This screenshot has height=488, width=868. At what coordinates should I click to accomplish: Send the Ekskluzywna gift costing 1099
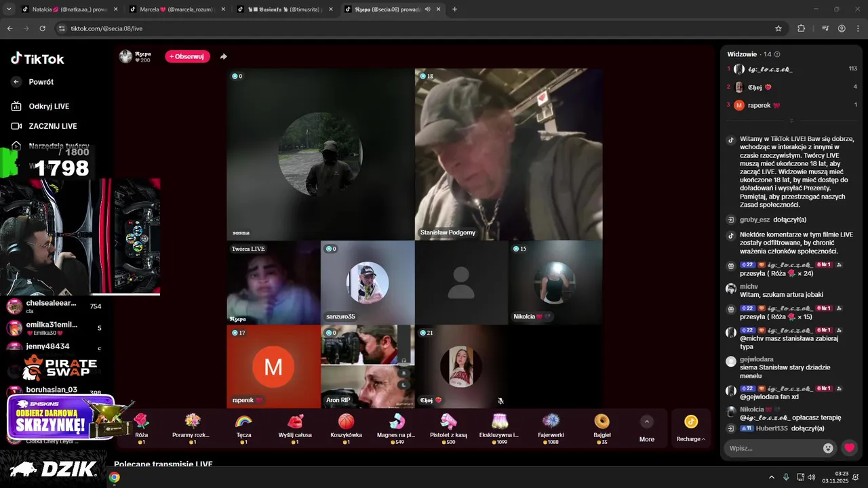pyautogui.click(x=499, y=428)
